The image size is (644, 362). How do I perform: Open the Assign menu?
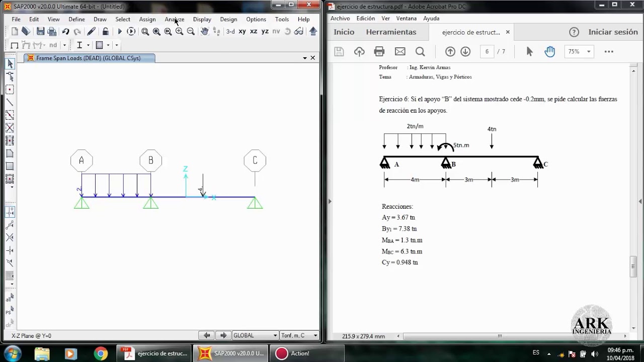coord(147,19)
